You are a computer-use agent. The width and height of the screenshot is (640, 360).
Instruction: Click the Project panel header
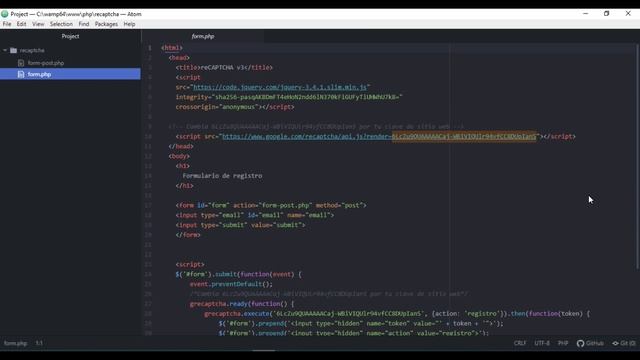70,36
